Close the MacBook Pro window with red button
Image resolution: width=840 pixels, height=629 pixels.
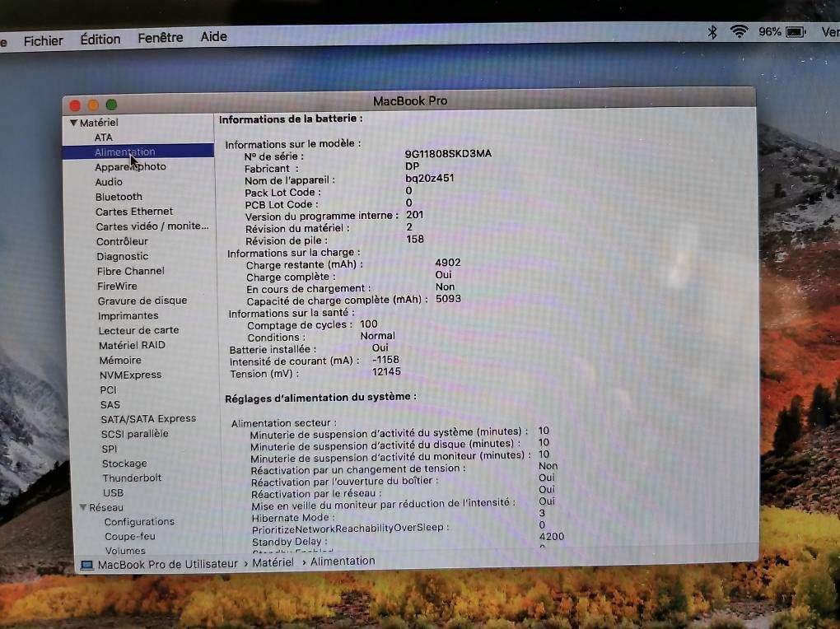point(75,105)
